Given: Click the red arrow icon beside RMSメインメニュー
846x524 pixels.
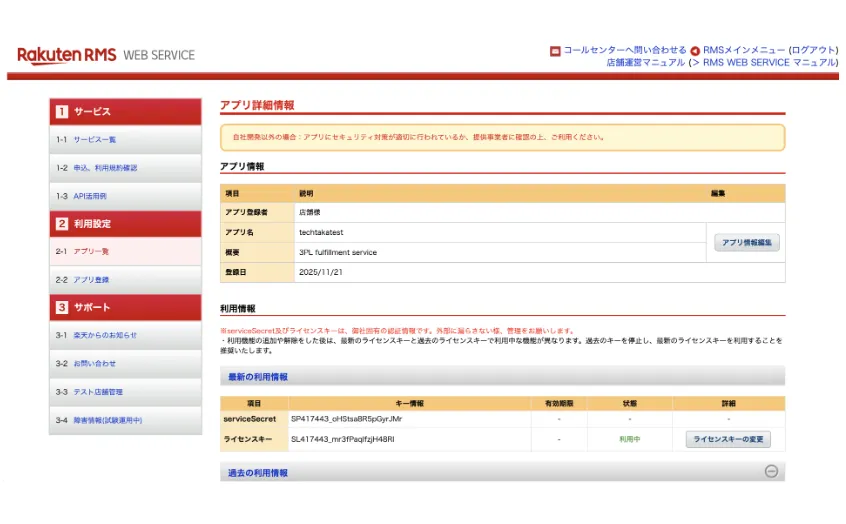Looking at the screenshot, I should (695, 51).
